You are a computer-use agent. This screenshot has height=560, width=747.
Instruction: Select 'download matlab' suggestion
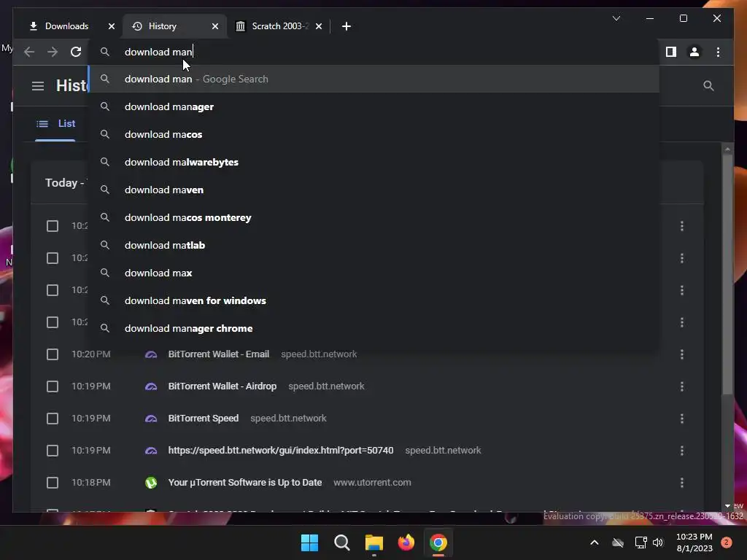(374, 245)
